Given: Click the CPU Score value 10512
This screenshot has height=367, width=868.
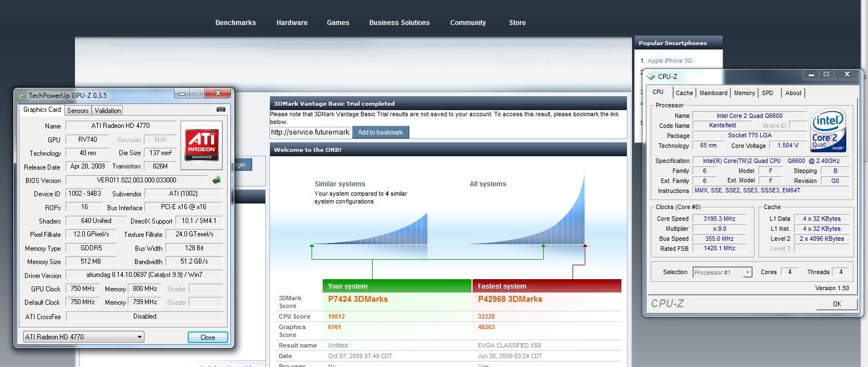Looking at the screenshot, I should click(x=337, y=316).
